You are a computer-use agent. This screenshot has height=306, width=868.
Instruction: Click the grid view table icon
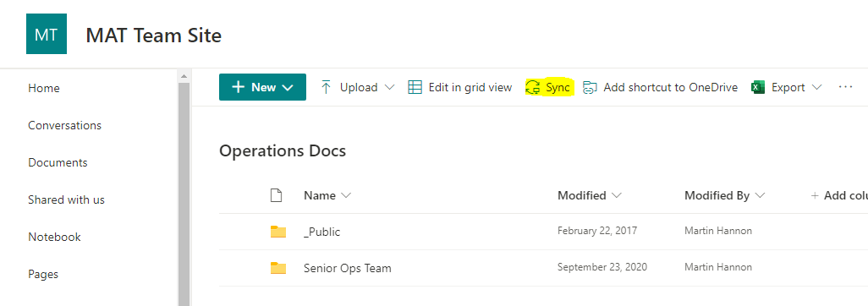[415, 87]
